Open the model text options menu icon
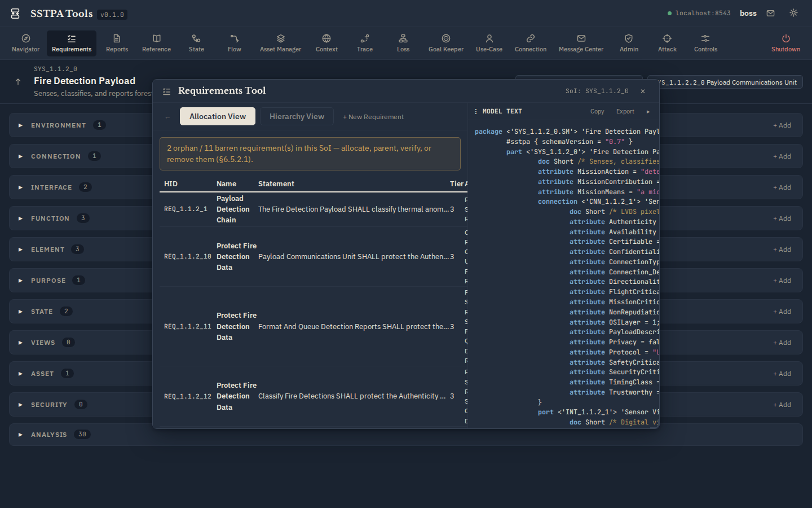 476,112
